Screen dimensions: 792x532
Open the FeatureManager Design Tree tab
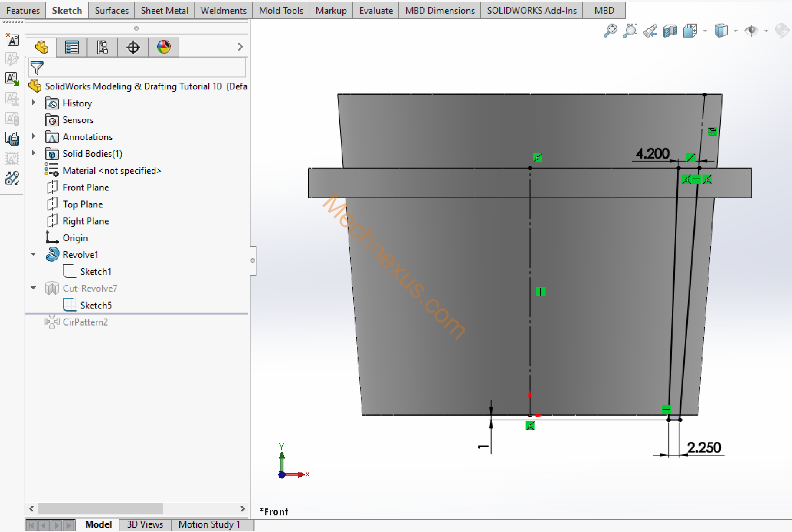42,47
